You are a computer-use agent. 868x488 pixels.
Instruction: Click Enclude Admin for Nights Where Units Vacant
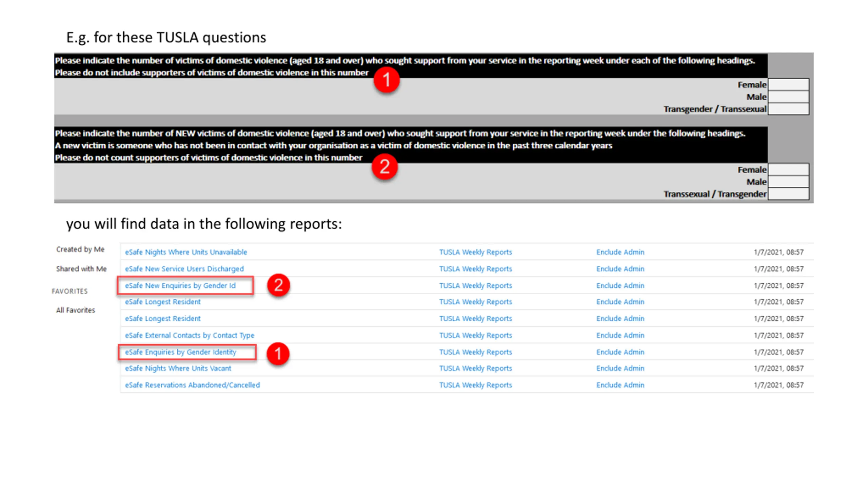(x=620, y=368)
